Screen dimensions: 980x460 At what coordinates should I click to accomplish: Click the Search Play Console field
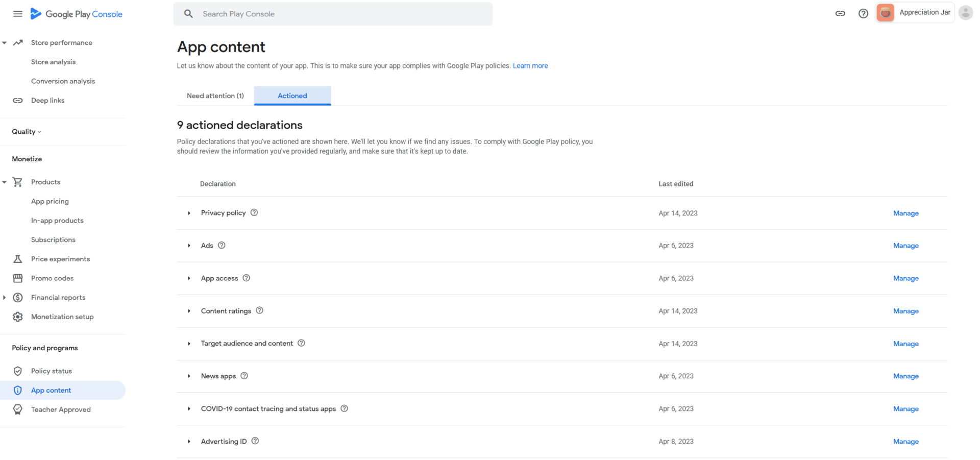(332, 14)
